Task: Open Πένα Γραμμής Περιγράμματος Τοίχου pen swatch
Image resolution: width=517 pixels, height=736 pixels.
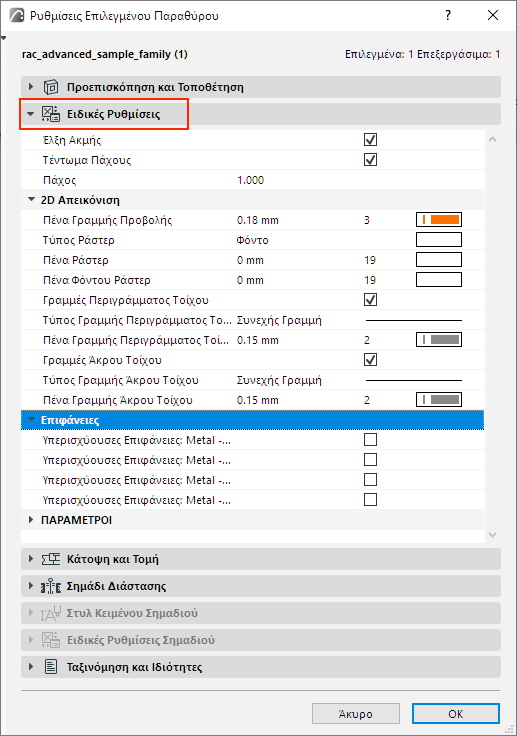Action: tap(439, 340)
